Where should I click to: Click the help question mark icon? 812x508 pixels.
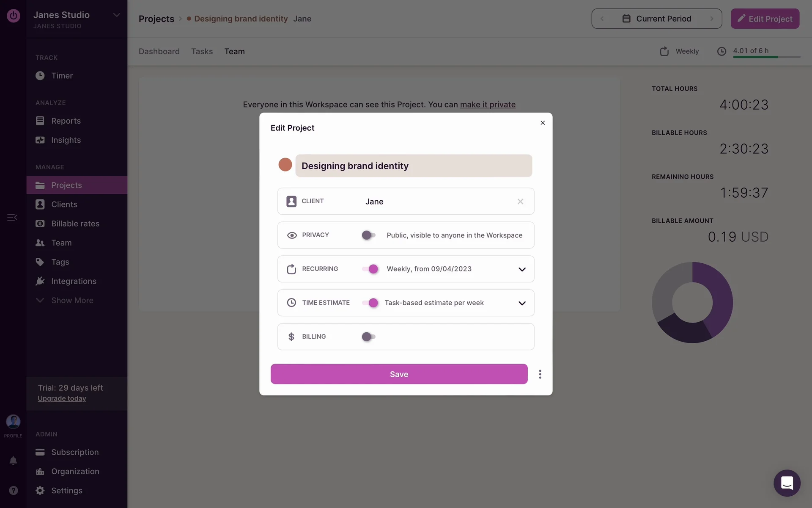click(13, 490)
